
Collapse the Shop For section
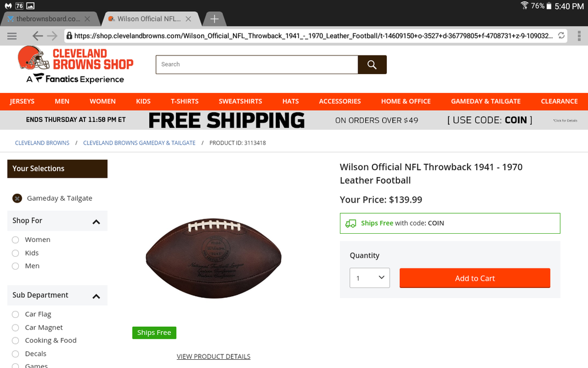pos(96,221)
